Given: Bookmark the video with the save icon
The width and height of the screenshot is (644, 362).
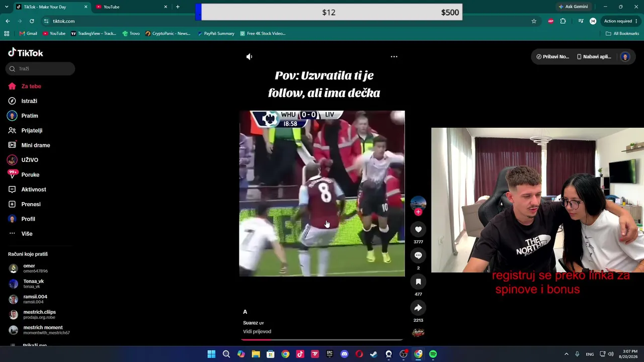Looking at the screenshot, I should point(418,282).
